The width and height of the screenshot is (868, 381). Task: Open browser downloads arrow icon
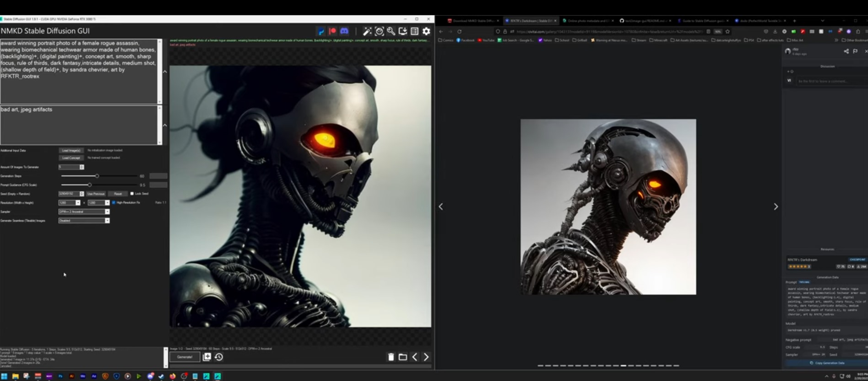(775, 32)
